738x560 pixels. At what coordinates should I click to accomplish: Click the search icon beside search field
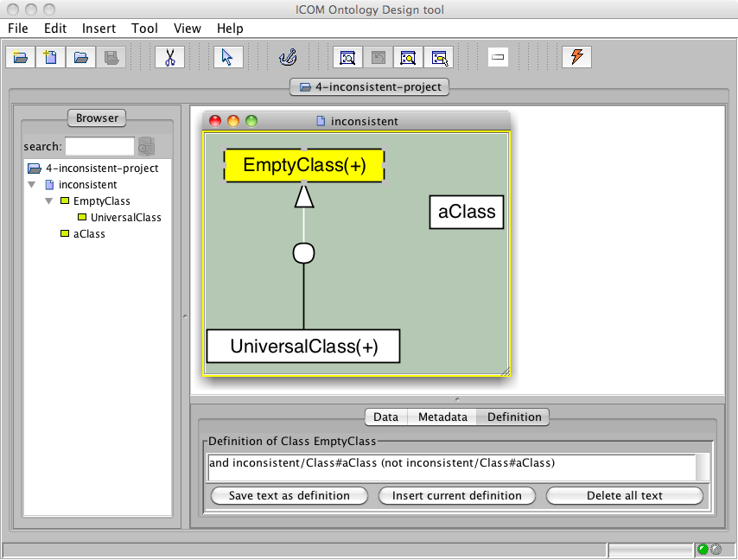[146, 146]
